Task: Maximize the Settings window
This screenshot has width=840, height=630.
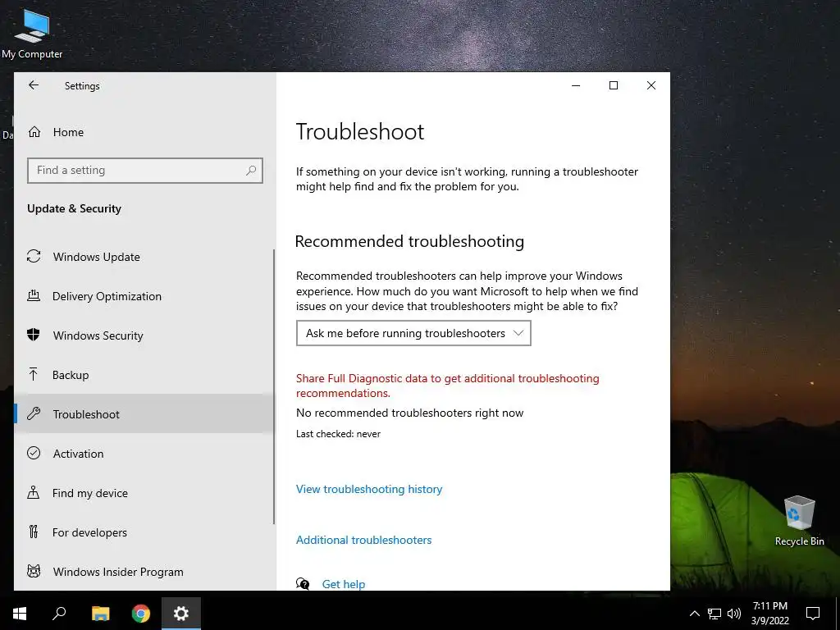Action: pos(614,85)
